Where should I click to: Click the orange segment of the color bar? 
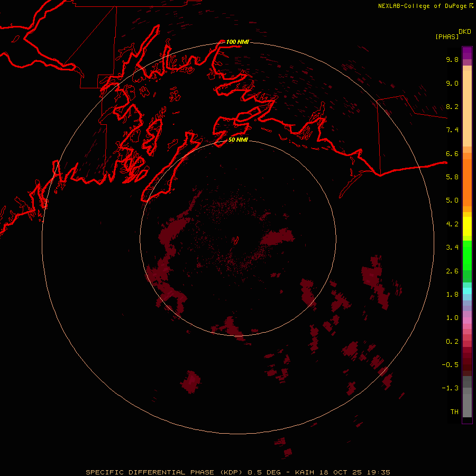(x=467, y=182)
